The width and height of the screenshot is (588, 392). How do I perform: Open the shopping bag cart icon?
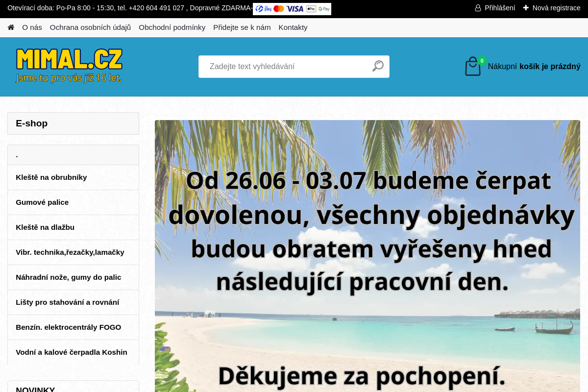coord(473,67)
